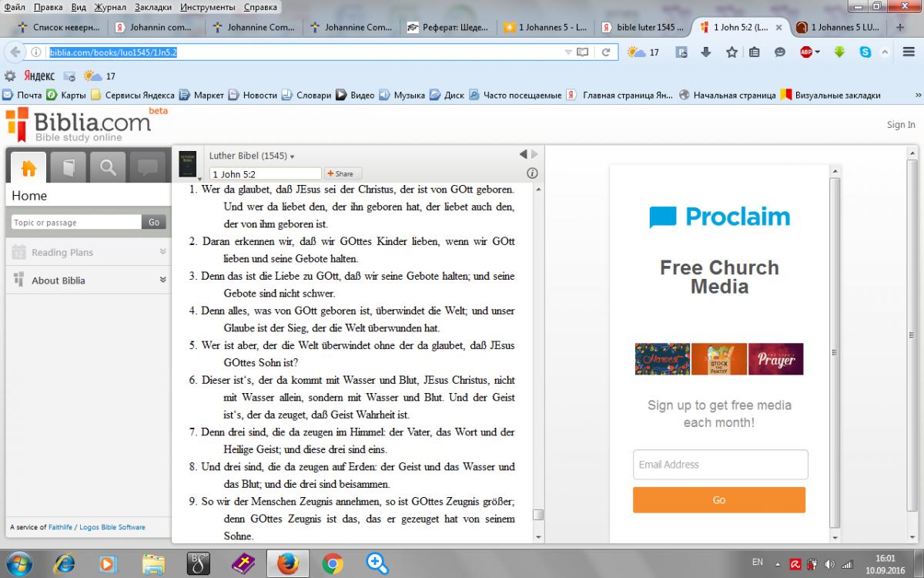Click the resource info icon
The image size is (924, 578).
point(531,173)
